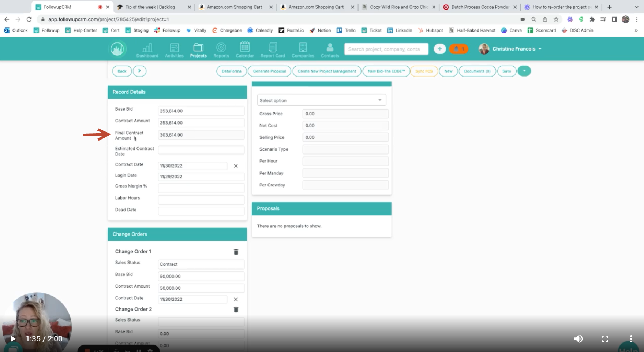Click the plus icon in the top bar
This screenshot has width=644, height=352.
pos(439,48)
